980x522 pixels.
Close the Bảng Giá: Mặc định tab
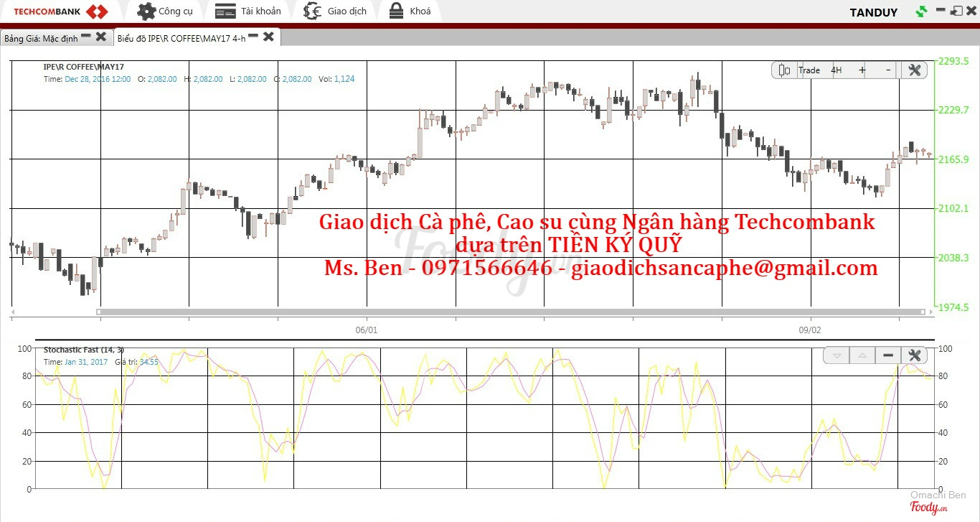coord(101,37)
